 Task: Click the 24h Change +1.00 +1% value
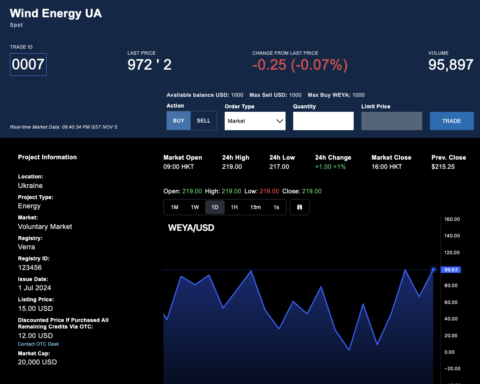[x=331, y=167]
